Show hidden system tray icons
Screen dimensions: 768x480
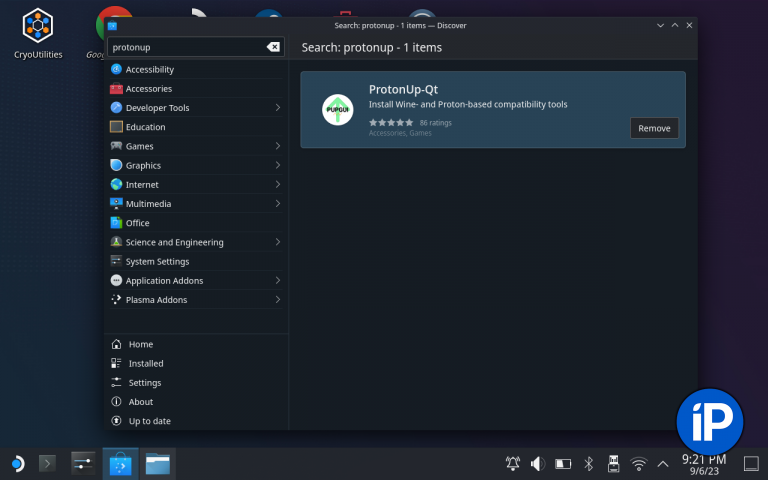coord(662,464)
